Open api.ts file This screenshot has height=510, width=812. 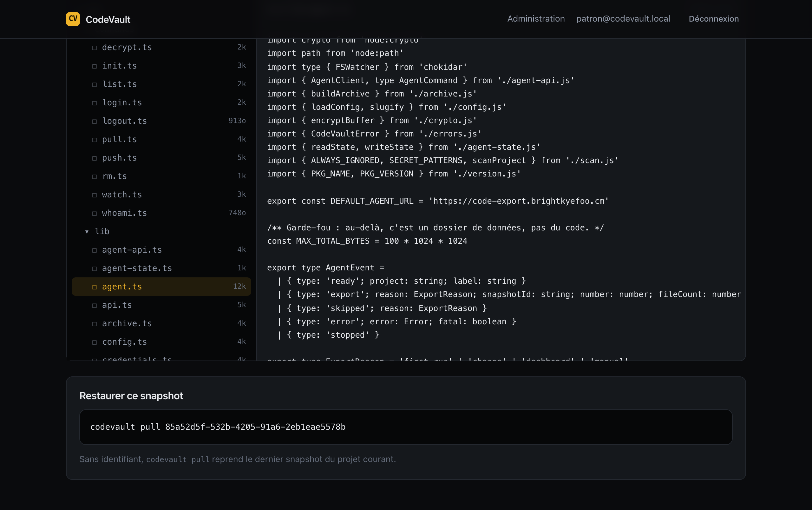pos(161,305)
